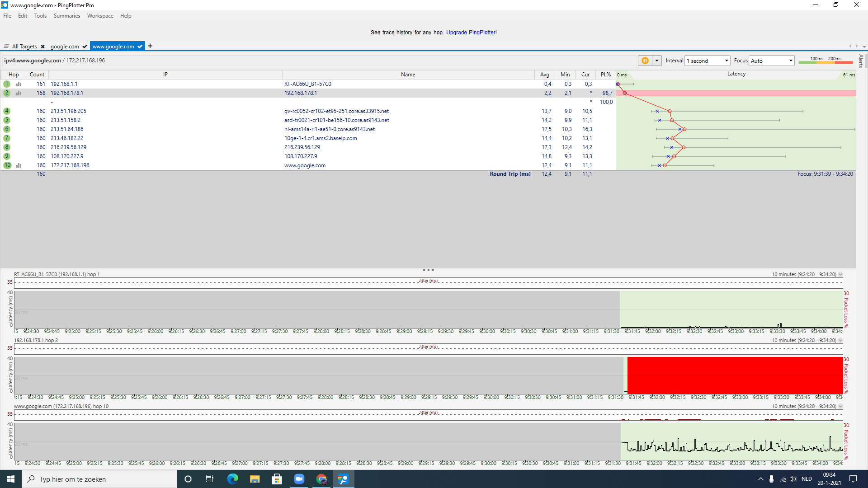Screen dimensions: 868x488
Task: Open the Interval dropdown set to 1 second
Action: (708, 61)
